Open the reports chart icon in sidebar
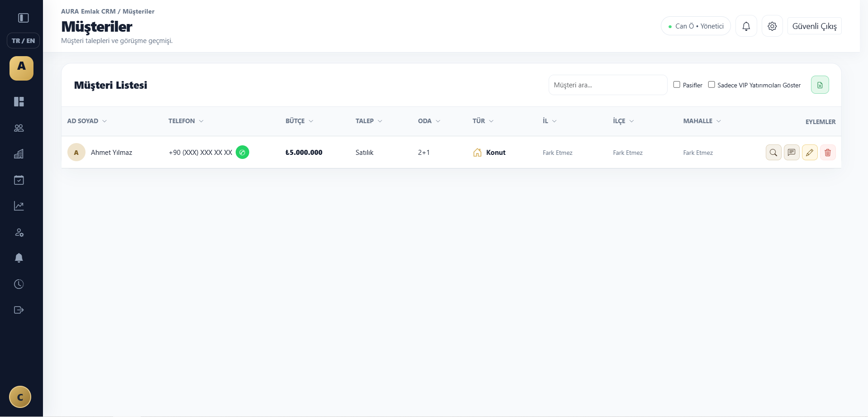 tap(19, 206)
